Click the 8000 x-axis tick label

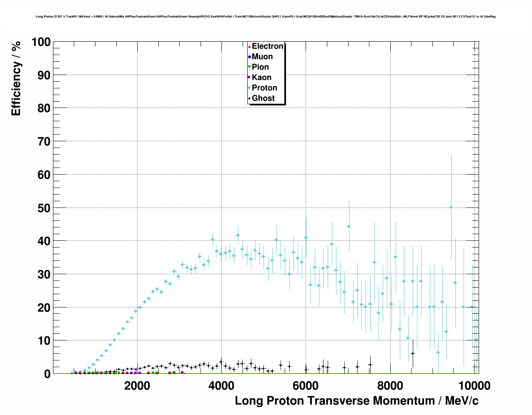[x=390, y=385]
